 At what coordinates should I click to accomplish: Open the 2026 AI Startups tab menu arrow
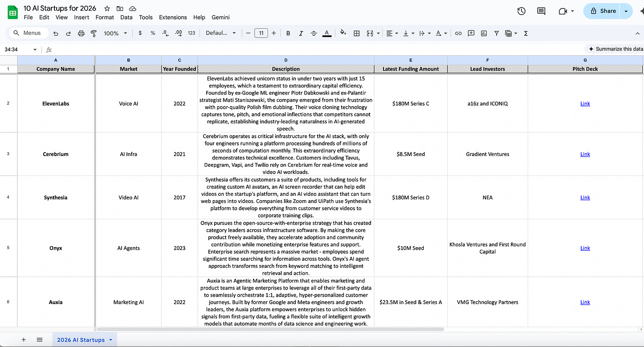[111, 340]
